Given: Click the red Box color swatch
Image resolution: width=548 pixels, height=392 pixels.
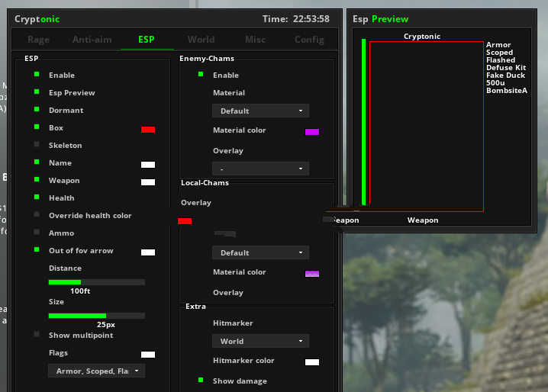Looking at the screenshot, I should tap(148, 130).
